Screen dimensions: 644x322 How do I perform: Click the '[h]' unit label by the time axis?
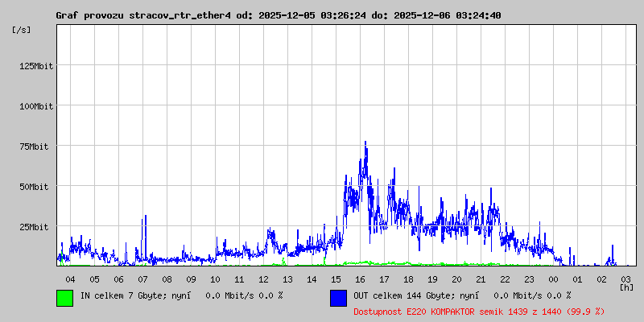click(626, 287)
